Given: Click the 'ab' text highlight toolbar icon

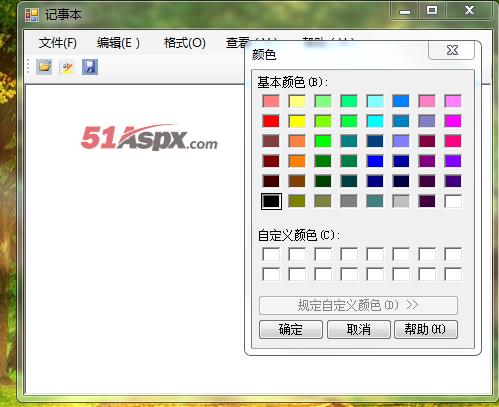Looking at the screenshot, I should point(67,67).
